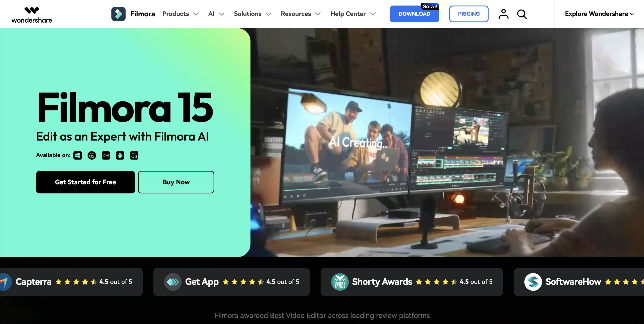This screenshot has height=324, width=644.
Task: Click the Get App rating card
Action: pyautogui.click(x=231, y=282)
